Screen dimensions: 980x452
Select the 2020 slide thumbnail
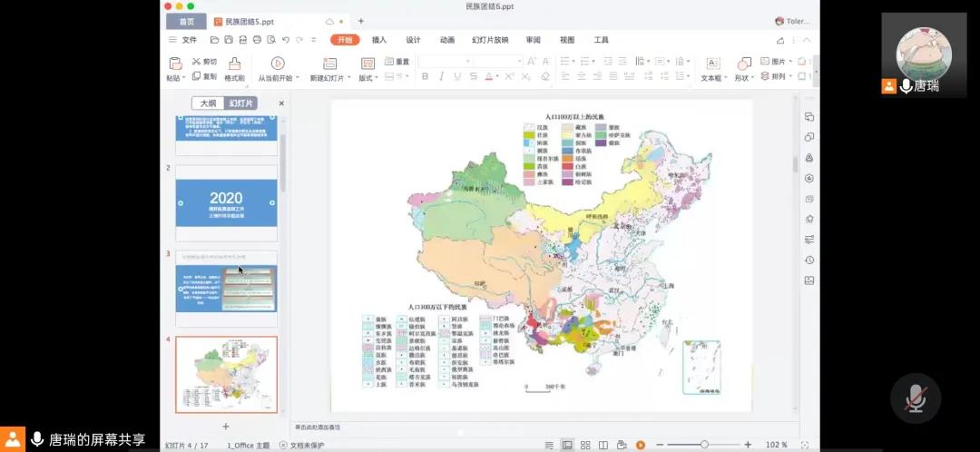(x=226, y=203)
